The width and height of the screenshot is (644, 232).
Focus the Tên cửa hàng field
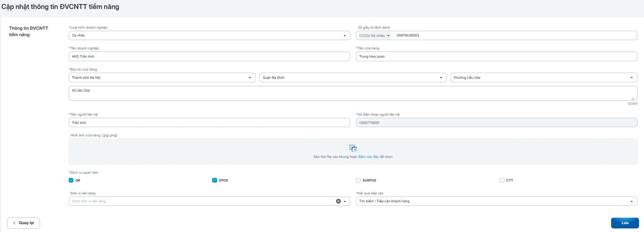click(496, 57)
